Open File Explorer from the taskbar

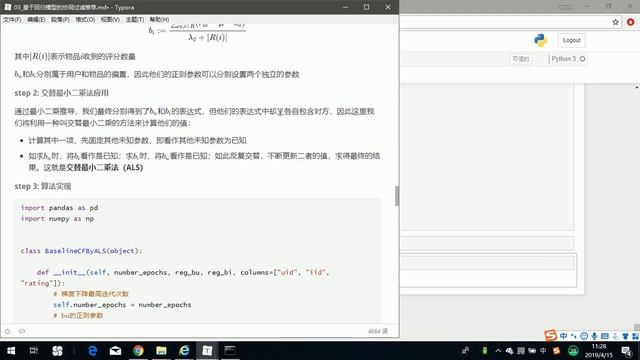point(161,351)
